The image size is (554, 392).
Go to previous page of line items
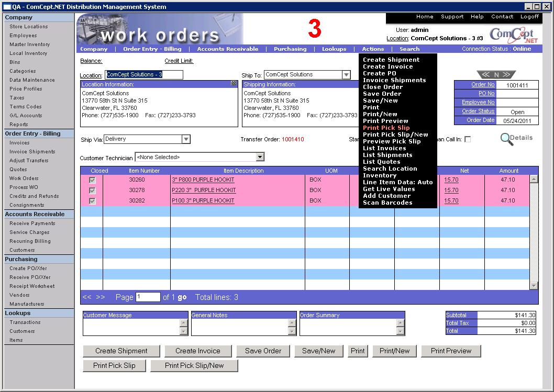[x=87, y=297]
